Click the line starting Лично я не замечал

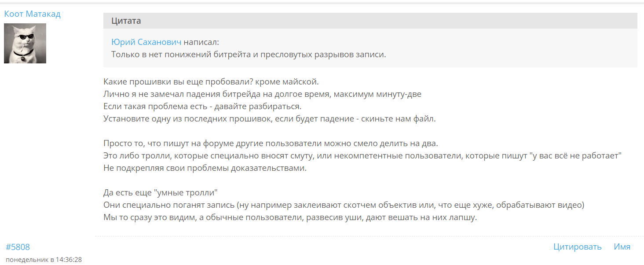(262, 94)
